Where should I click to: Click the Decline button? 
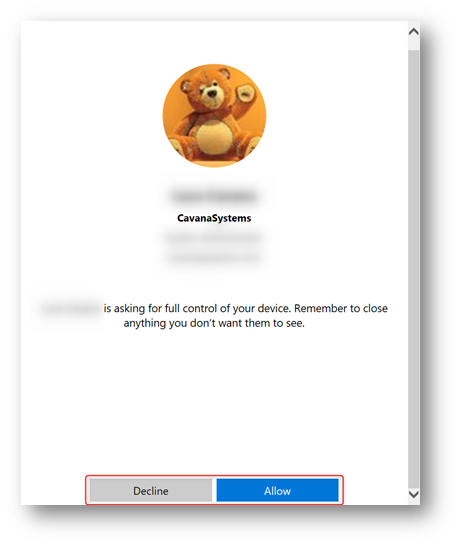pyautogui.click(x=151, y=490)
